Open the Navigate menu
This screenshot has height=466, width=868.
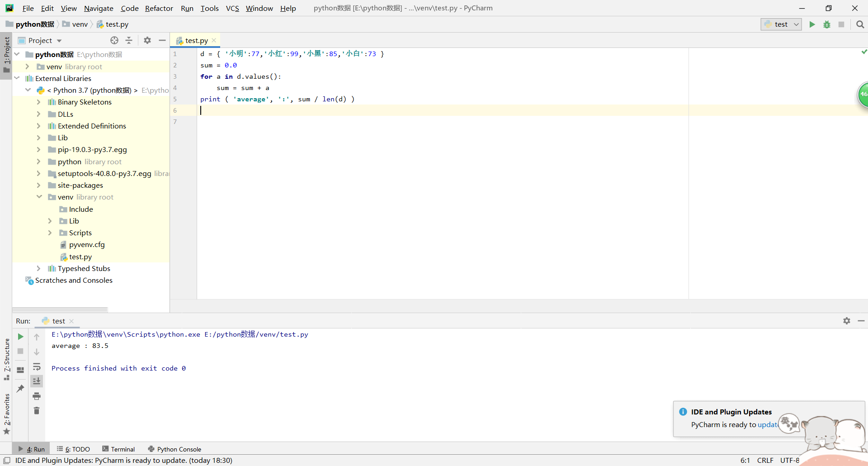tap(99, 8)
